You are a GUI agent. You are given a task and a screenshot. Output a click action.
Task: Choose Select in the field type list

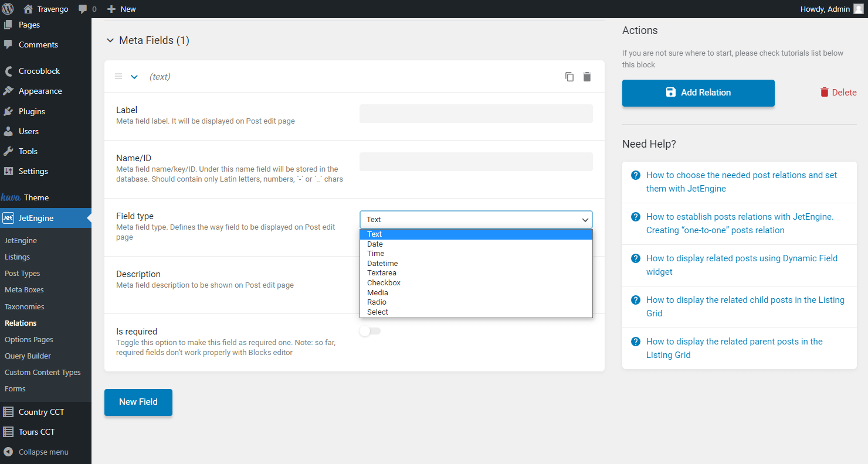(476, 312)
